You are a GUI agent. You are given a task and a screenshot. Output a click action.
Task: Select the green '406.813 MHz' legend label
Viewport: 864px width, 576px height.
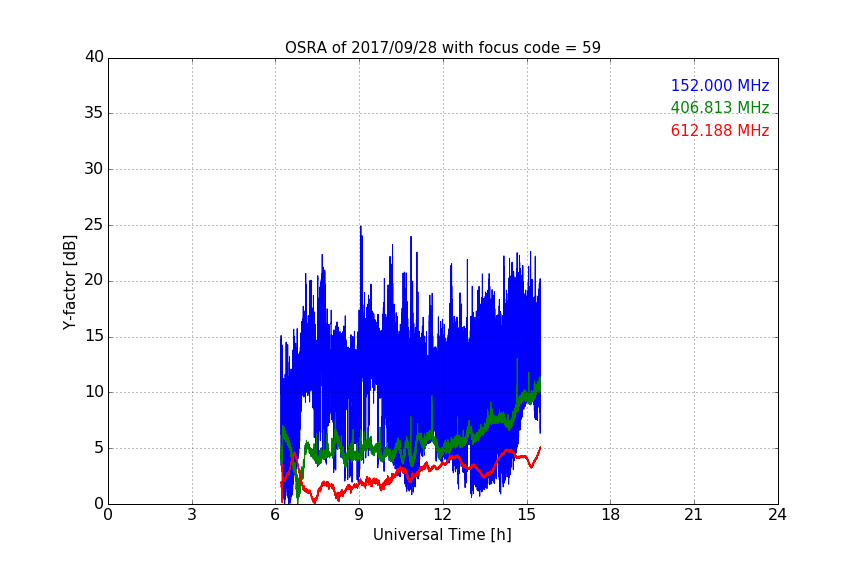click(720, 107)
